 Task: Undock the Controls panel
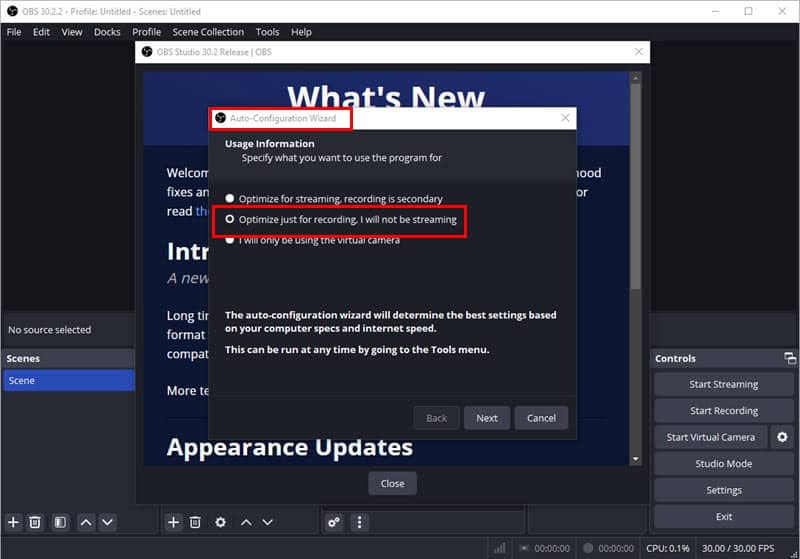point(790,358)
